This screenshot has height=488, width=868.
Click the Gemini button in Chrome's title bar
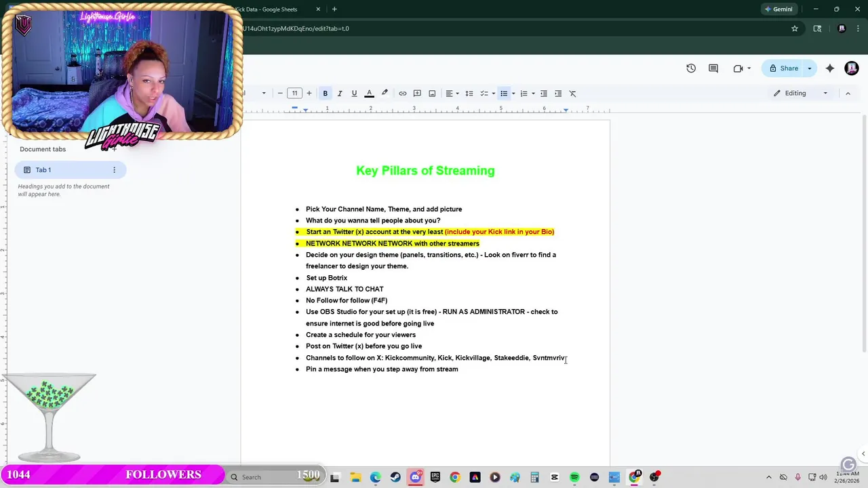pyautogui.click(x=778, y=9)
